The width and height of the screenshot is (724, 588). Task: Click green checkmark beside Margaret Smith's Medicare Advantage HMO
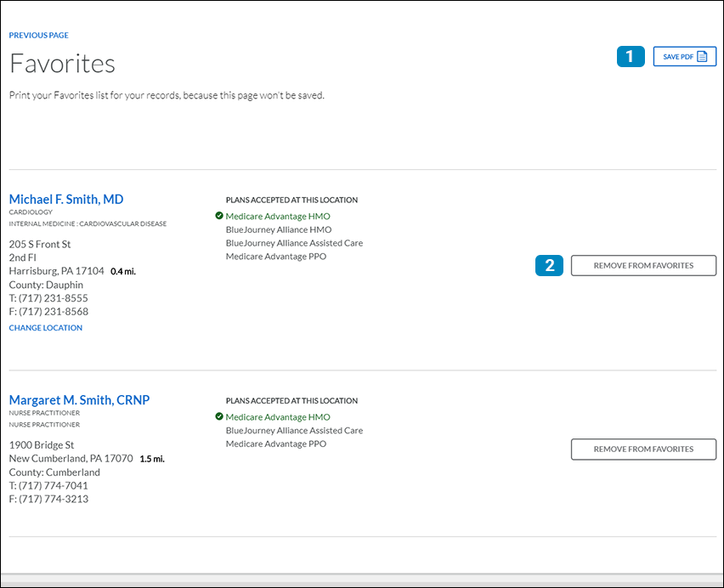219,416
